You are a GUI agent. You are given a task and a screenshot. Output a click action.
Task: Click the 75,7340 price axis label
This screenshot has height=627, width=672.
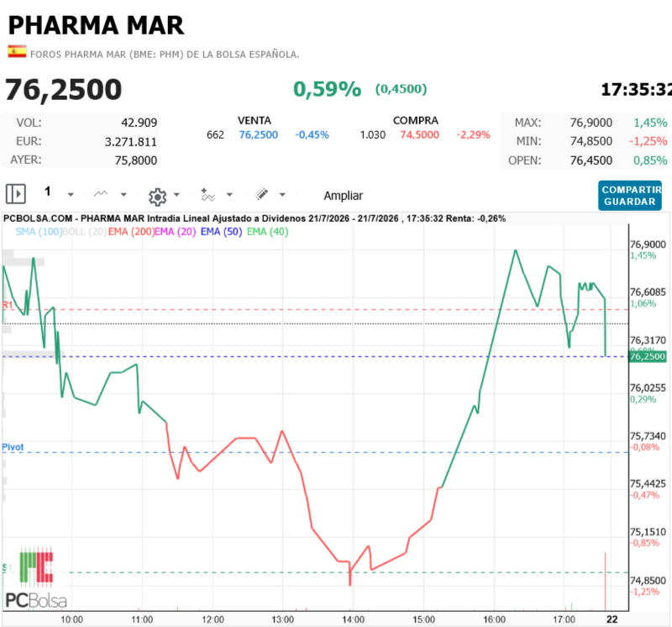(648, 436)
